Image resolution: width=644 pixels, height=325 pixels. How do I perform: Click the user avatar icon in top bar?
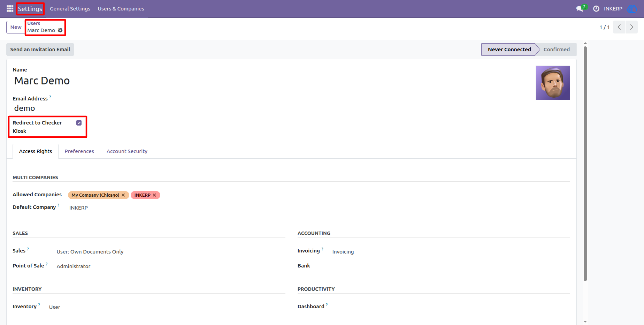coord(632,9)
